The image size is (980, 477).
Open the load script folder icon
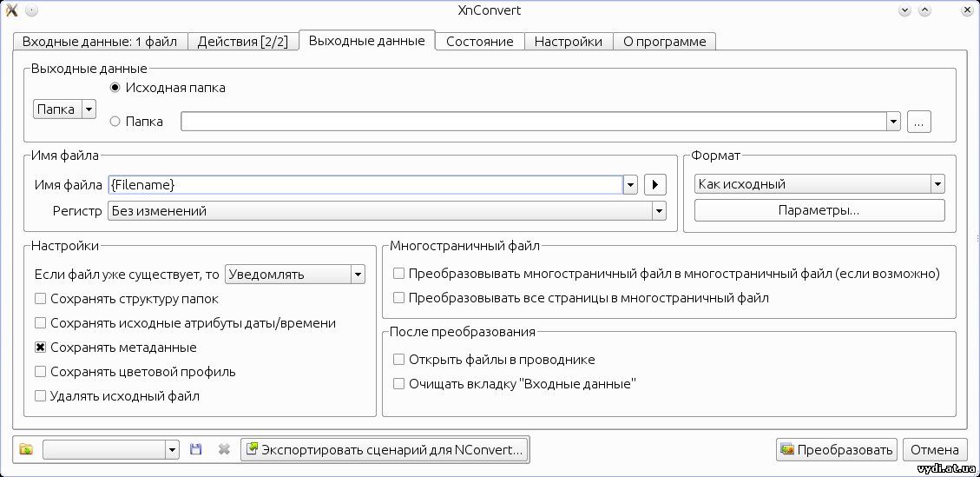[26, 449]
